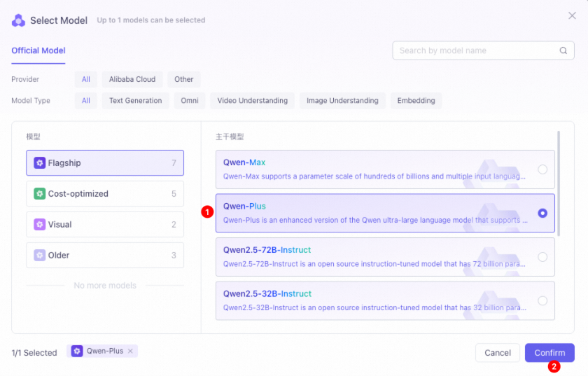Open the Cost-optimized model category

[105, 194]
